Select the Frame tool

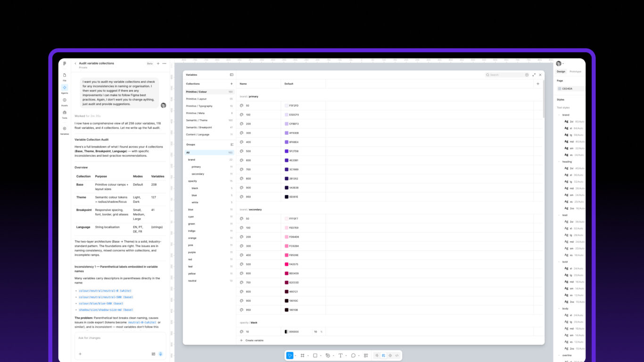click(x=302, y=355)
